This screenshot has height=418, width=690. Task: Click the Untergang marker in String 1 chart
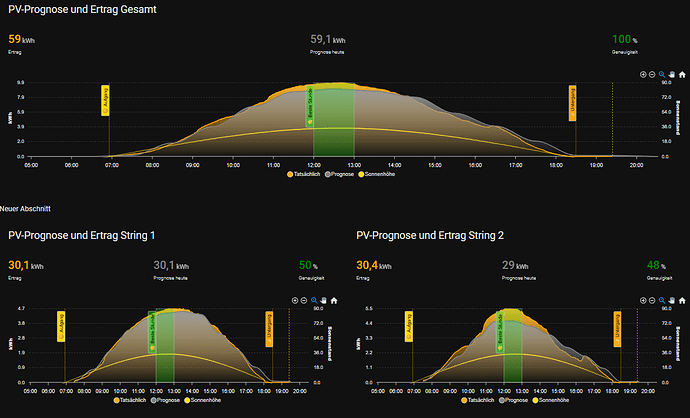point(269,329)
